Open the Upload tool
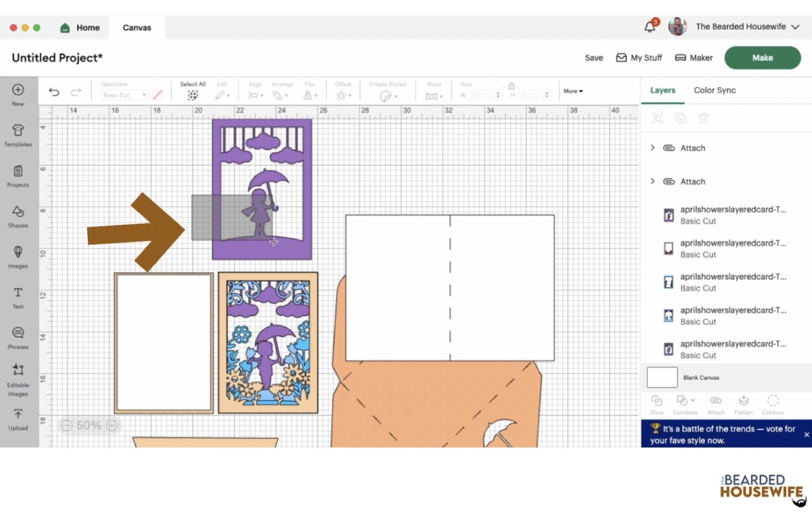Image resolution: width=812 pixels, height=516 pixels. pos(18,419)
